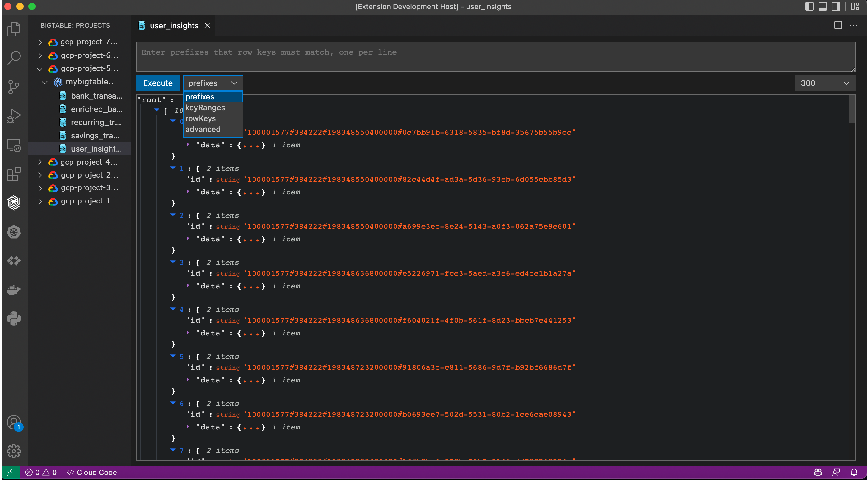Open the Cloud Code diamond icon view

pyautogui.click(x=14, y=261)
